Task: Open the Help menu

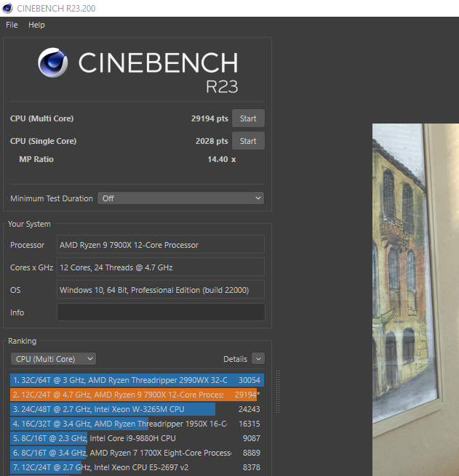Action: coord(36,25)
